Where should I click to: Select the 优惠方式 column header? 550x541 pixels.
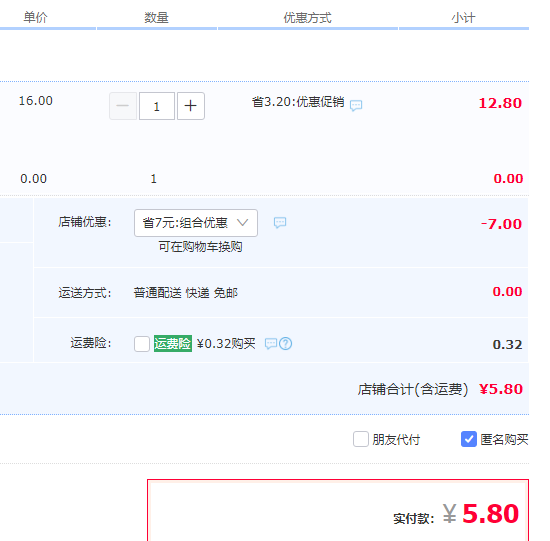tap(308, 17)
